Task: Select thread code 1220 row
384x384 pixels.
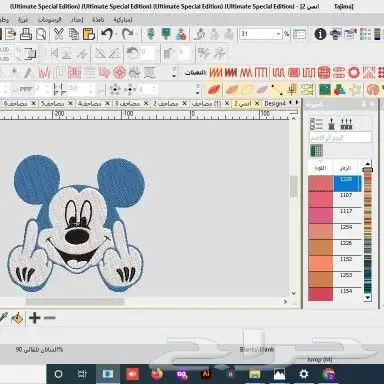Action: [335, 184]
